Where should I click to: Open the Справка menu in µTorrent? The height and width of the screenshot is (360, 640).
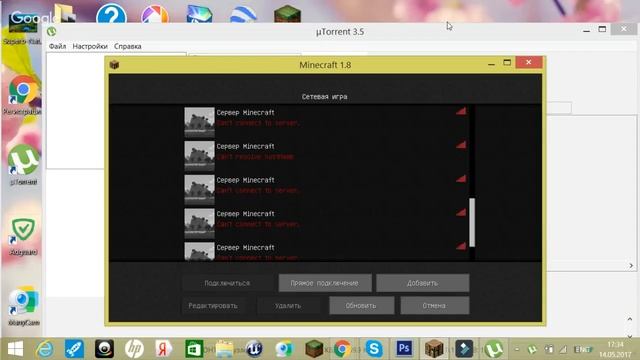coord(128,46)
